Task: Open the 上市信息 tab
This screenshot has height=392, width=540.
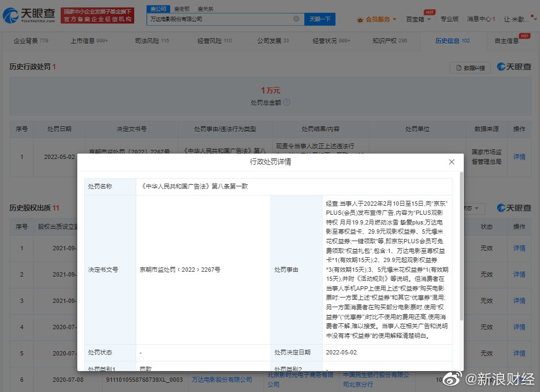Action: (89, 41)
